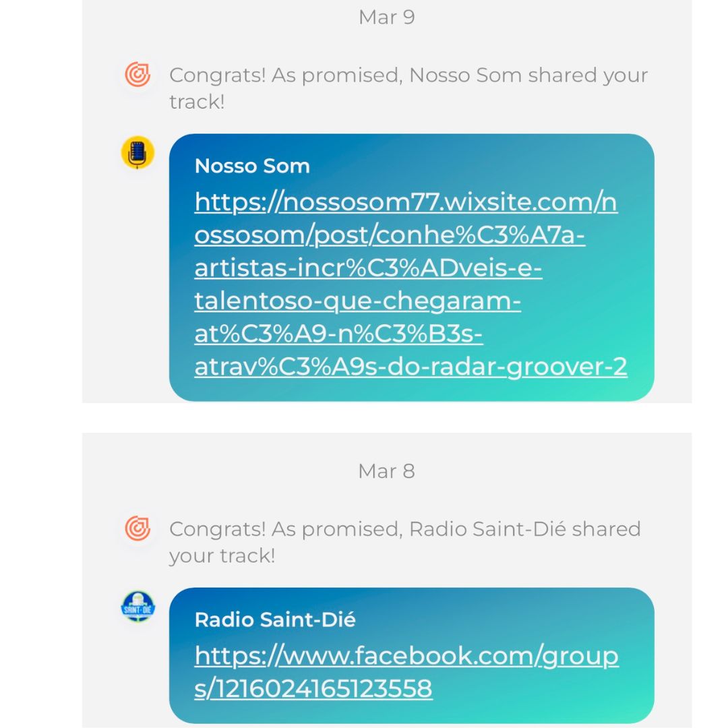The width and height of the screenshot is (728, 728).
Task: Click the 'ossosom/post/conhe%C3%A7a-' link line
Action: pos(390,235)
